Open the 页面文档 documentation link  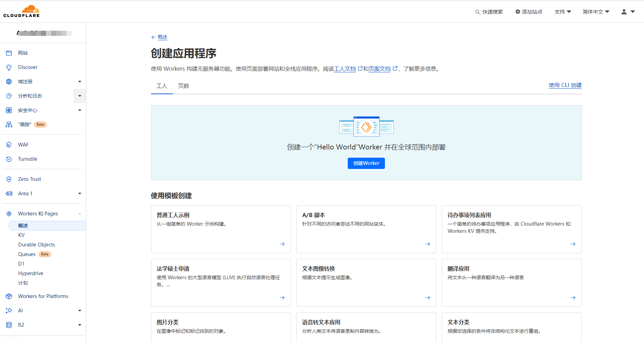[x=380, y=69]
